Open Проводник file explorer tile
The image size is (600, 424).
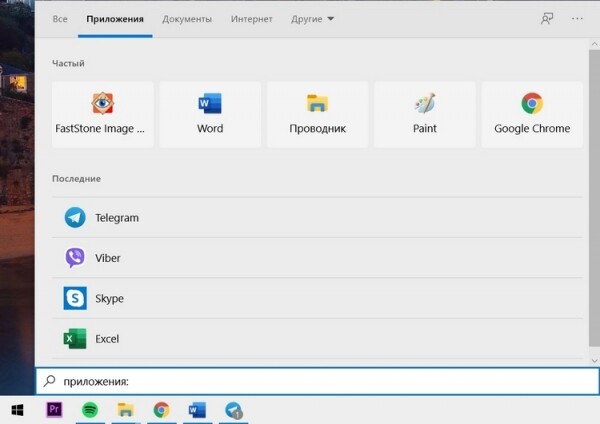click(x=317, y=114)
